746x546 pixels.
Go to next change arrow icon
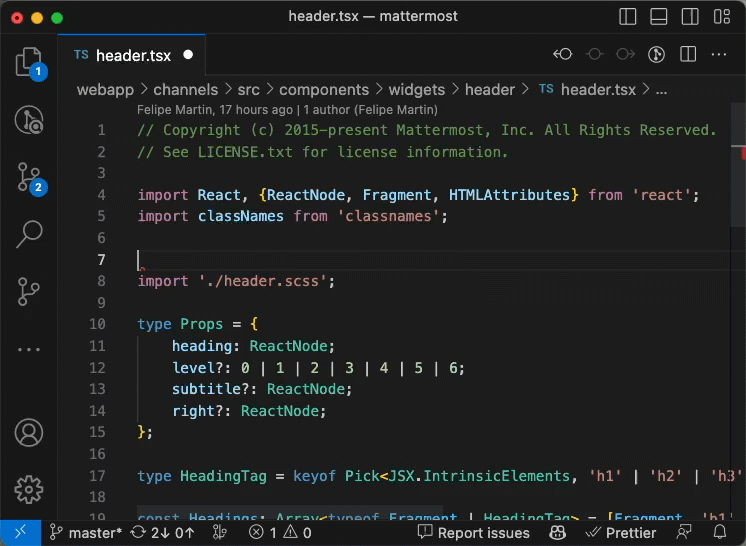[625, 54]
